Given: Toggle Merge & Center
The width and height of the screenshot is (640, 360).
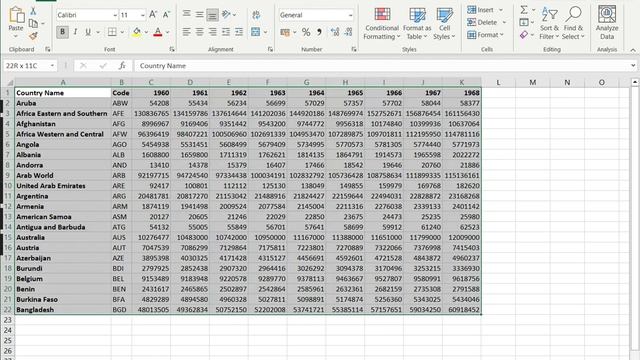Looking at the screenshot, I should 256,32.
